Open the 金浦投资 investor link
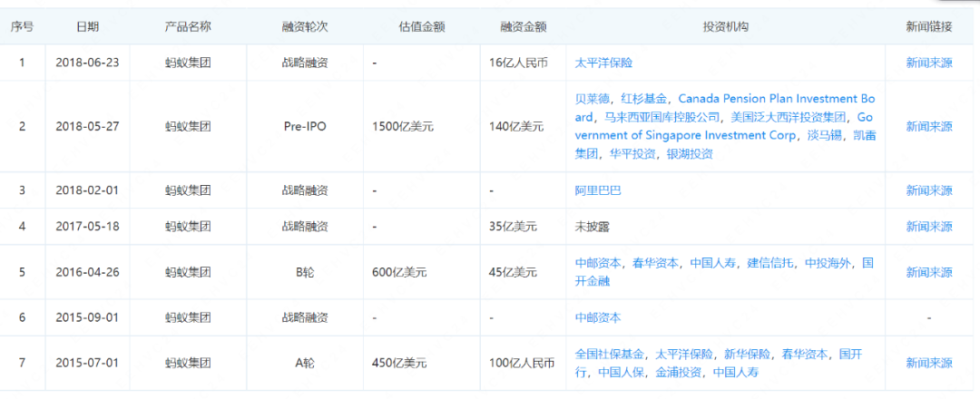This screenshot has width=980, height=399. [679, 373]
